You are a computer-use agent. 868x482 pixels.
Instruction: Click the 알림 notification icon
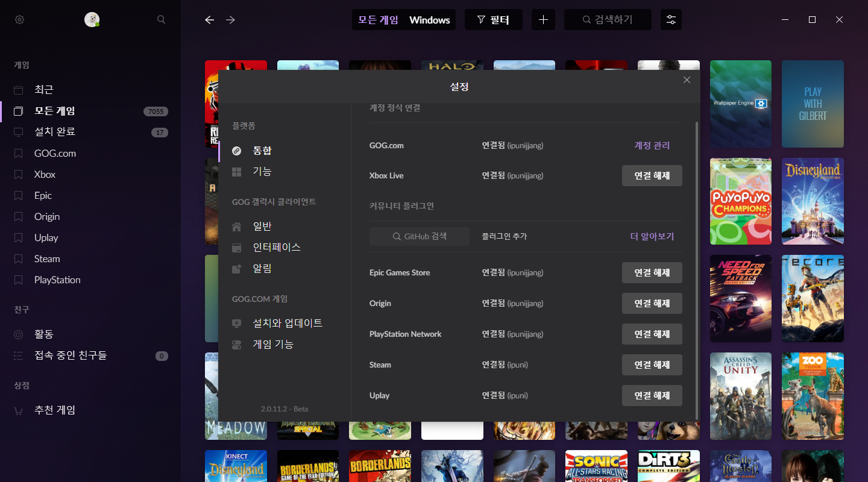[237, 269]
